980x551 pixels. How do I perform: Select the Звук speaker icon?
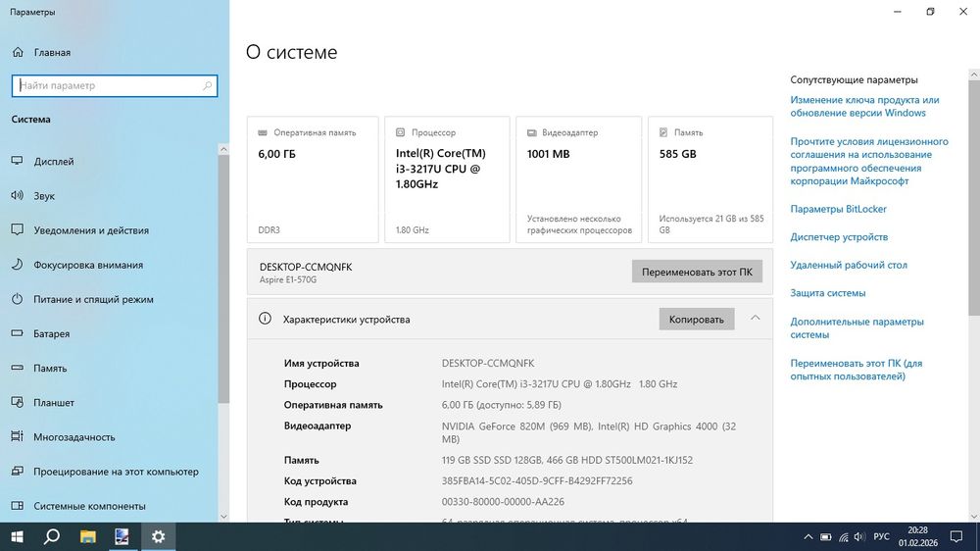click(x=17, y=196)
